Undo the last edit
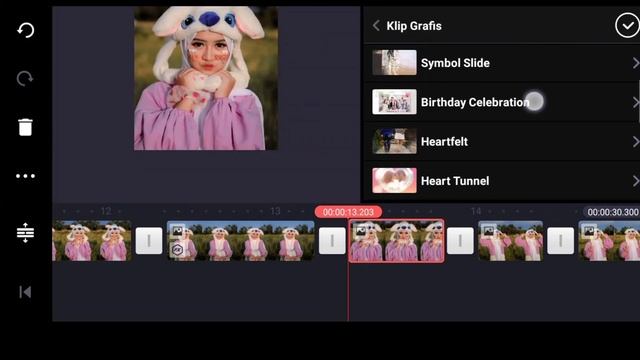This screenshot has height=360, width=640. (25, 30)
